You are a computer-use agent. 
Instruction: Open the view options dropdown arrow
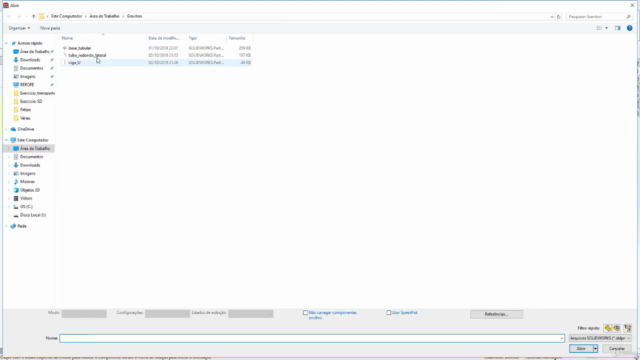click(607, 28)
